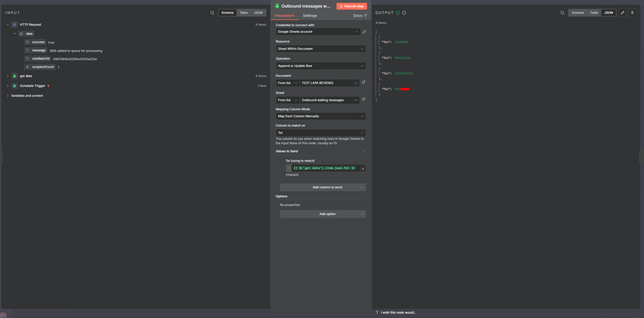The image size is (644, 318).
Task: Pin the output data
Action: tap(632, 13)
